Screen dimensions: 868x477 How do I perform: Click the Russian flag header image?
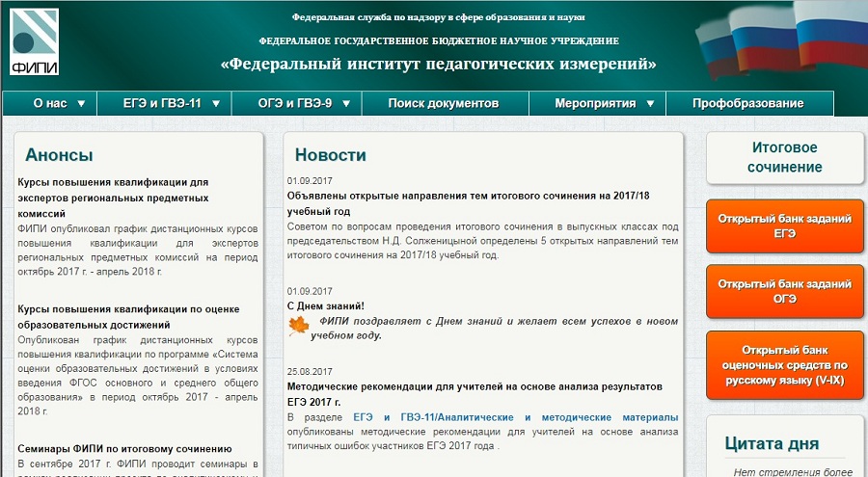click(781, 39)
